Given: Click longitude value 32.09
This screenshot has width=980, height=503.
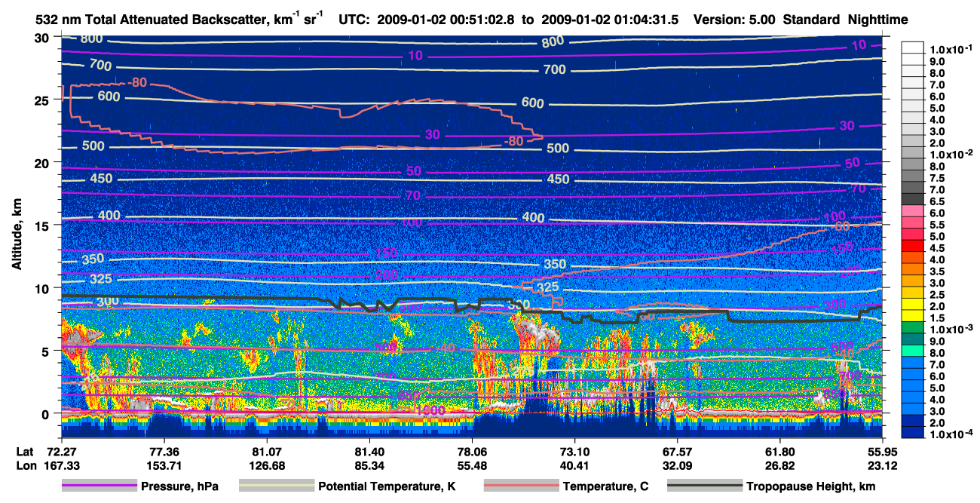Looking at the screenshot, I should click(x=677, y=465).
